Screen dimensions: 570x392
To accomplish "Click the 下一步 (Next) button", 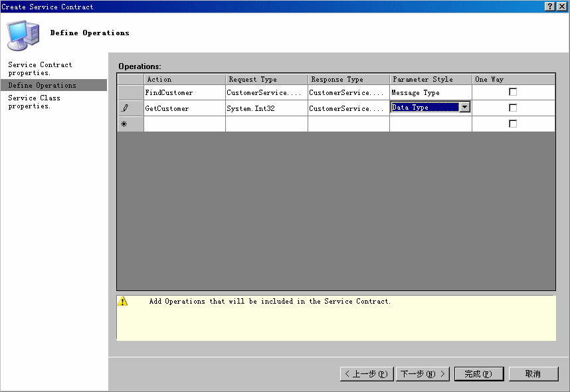I will (423, 374).
